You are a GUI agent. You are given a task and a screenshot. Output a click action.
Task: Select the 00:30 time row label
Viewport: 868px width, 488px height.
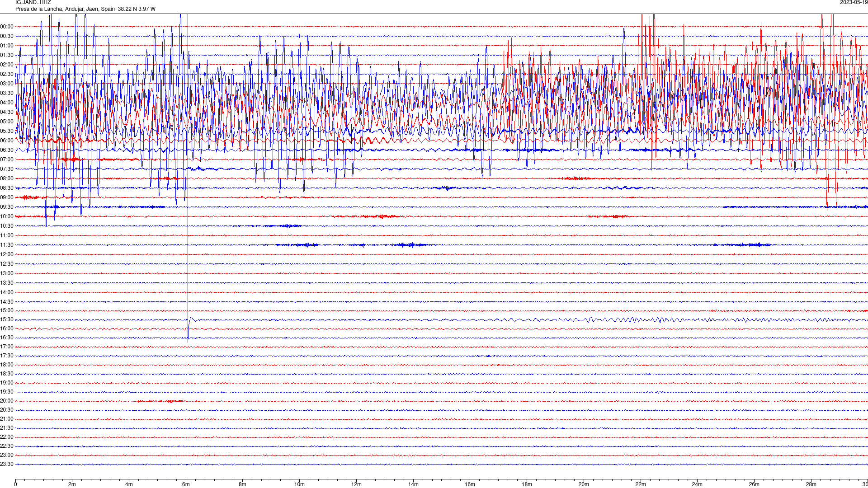[x=7, y=36]
